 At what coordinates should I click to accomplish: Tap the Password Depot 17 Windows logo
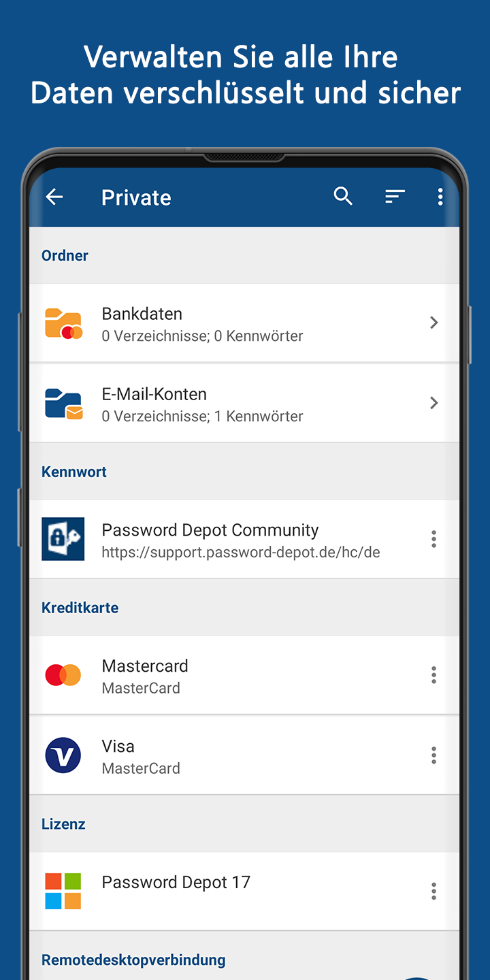[x=63, y=892]
